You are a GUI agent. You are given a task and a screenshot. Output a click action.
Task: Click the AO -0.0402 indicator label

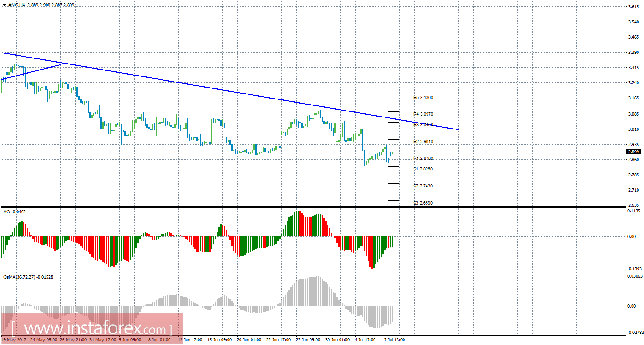(15, 211)
